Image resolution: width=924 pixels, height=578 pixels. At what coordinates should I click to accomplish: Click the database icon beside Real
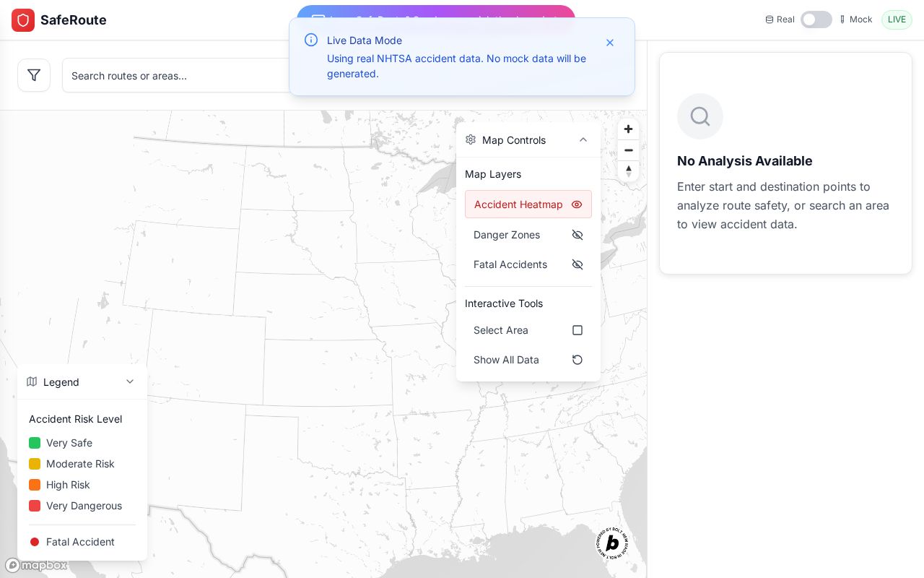pos(770,20)
